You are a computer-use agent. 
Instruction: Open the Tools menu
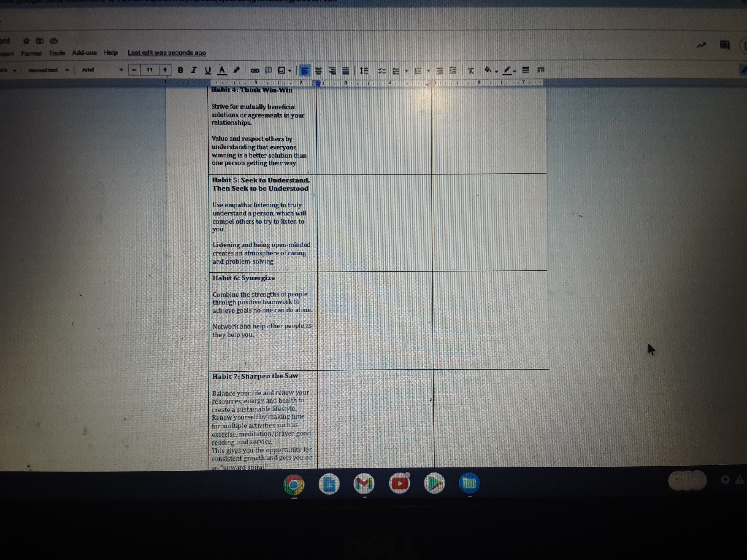[57, 53]
